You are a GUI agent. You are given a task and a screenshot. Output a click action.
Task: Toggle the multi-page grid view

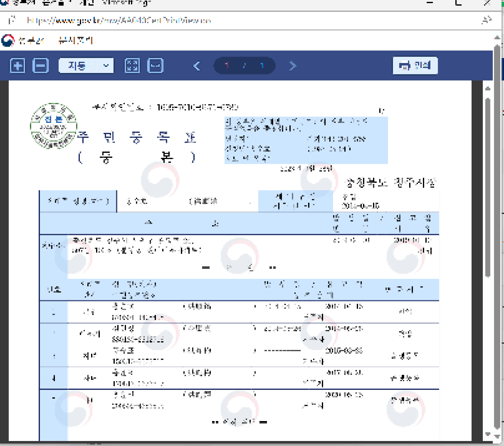point(132,65)
